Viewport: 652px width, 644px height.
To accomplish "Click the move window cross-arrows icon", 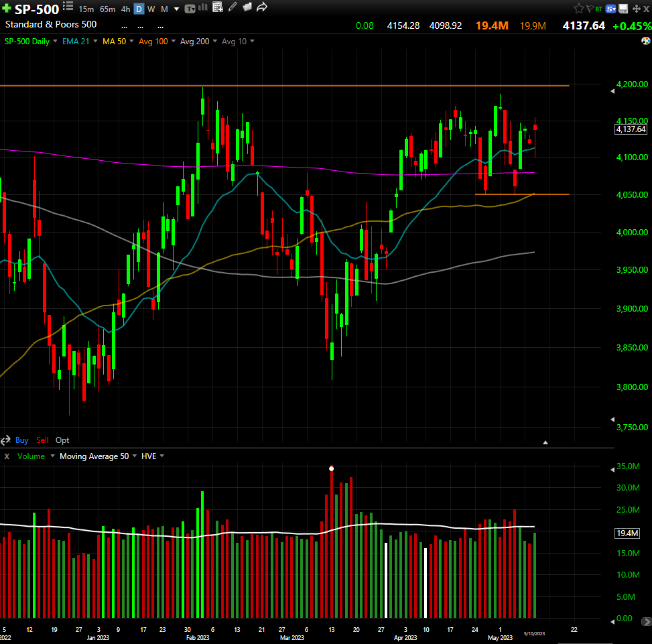I will (x=636, y=9).
